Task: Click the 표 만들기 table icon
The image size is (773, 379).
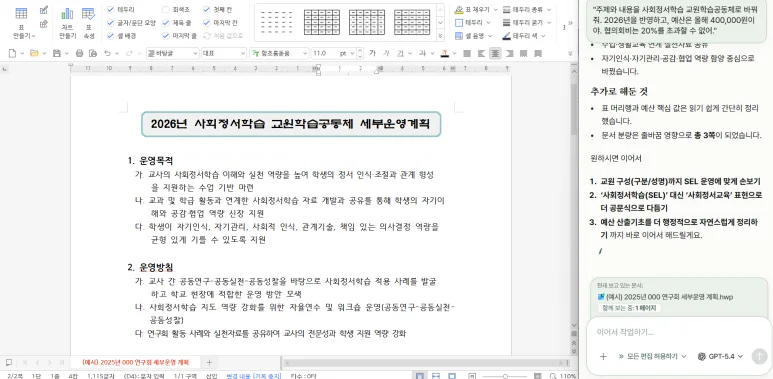Action: [21, 13]
